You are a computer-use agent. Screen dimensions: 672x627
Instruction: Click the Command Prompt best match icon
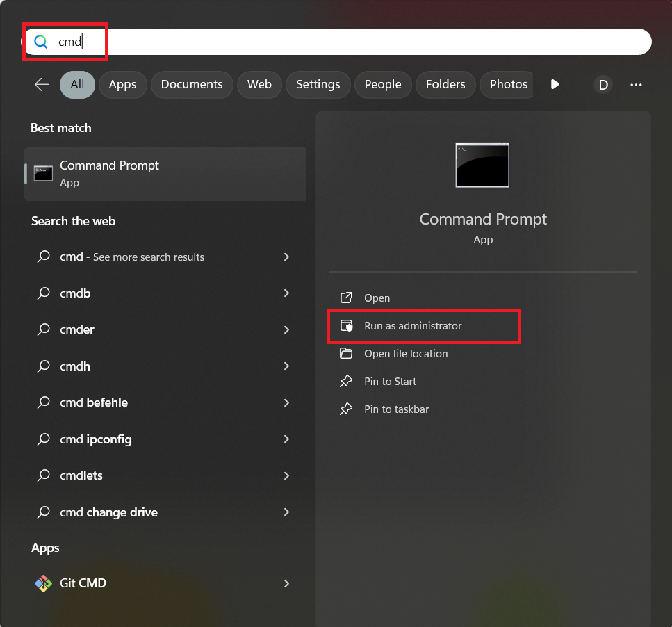(x=43, y=173)
